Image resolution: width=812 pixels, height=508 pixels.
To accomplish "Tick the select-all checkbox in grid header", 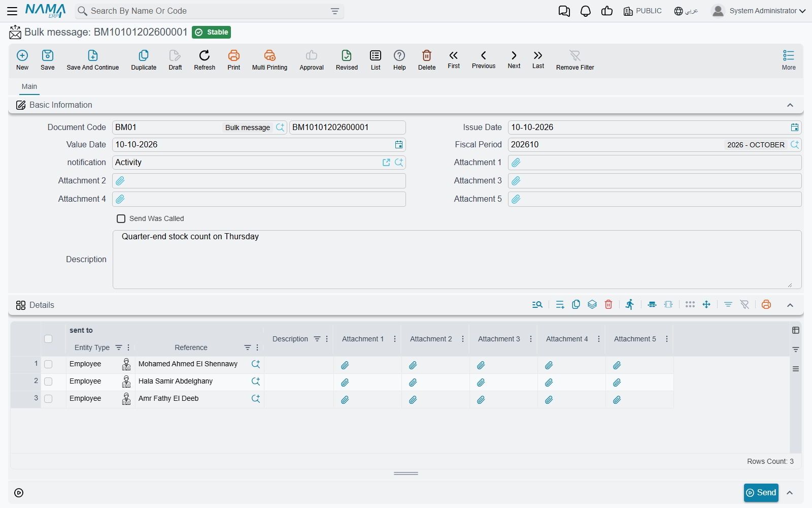I will click(48, 339).
